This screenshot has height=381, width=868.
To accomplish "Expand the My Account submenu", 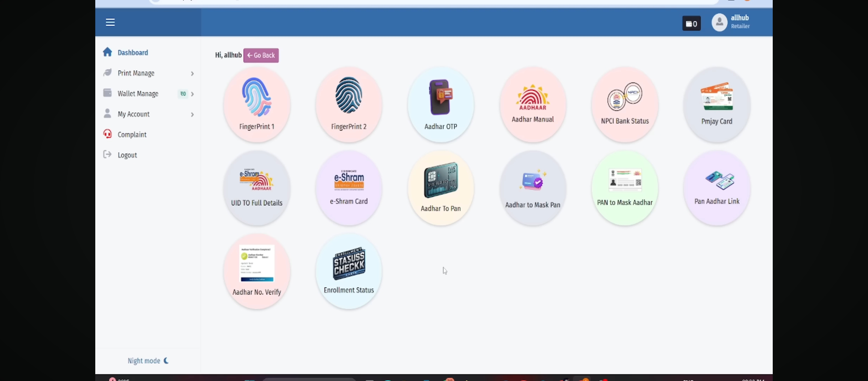I will point(148,114).
